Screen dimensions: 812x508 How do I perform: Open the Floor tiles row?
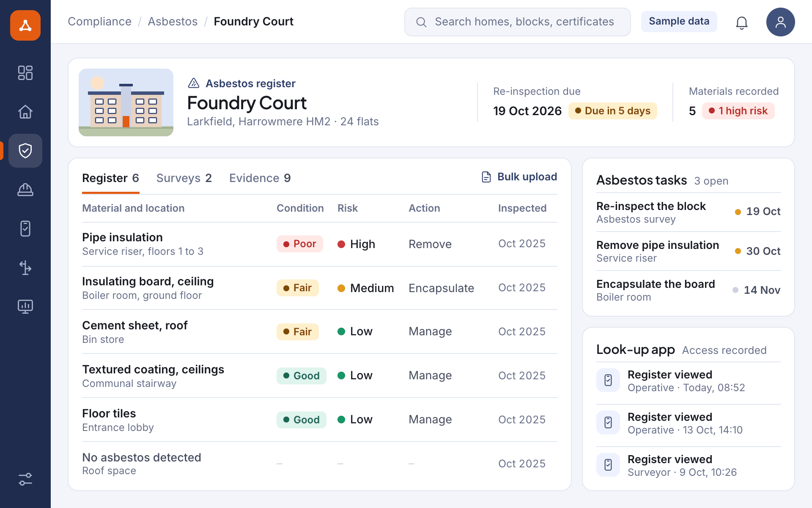[x=320, y=420]
